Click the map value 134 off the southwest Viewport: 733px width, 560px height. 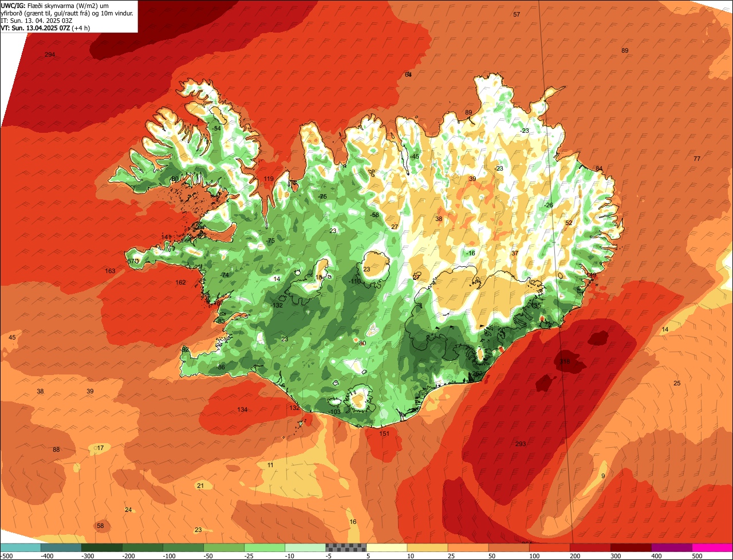tap(242, 409)
